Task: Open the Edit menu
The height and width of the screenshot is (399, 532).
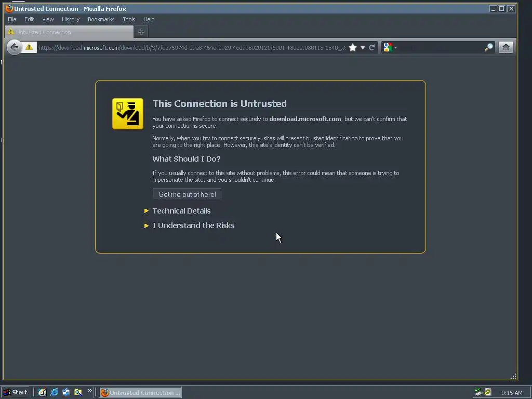Action: click(29, 19)
